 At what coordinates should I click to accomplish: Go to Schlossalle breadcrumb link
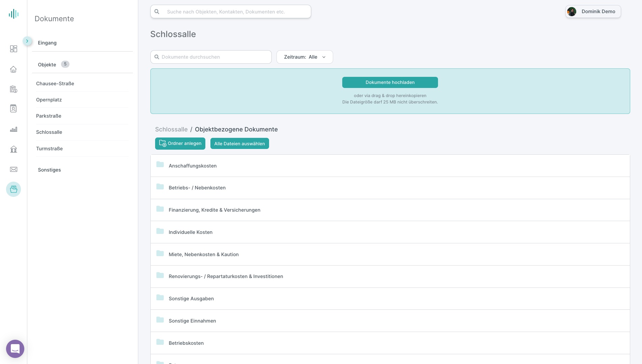point(171,129)
